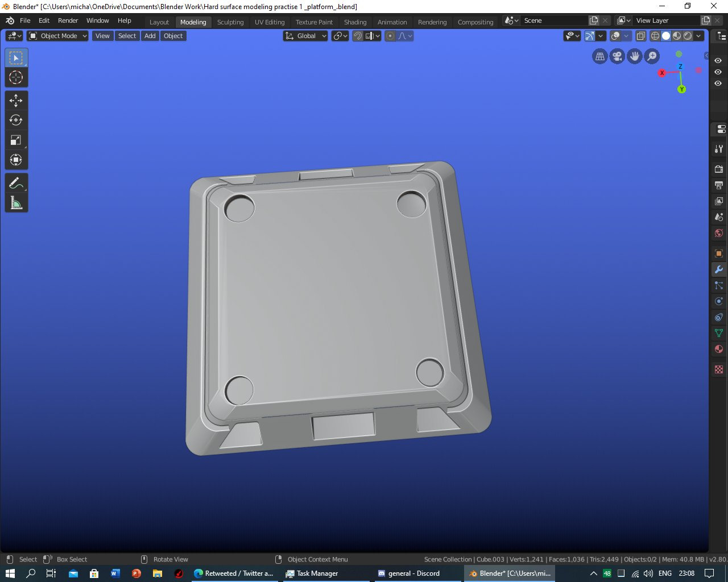Toggle X-ray display mode
Screen dimensions: 728x582
[x=641, y=36]
